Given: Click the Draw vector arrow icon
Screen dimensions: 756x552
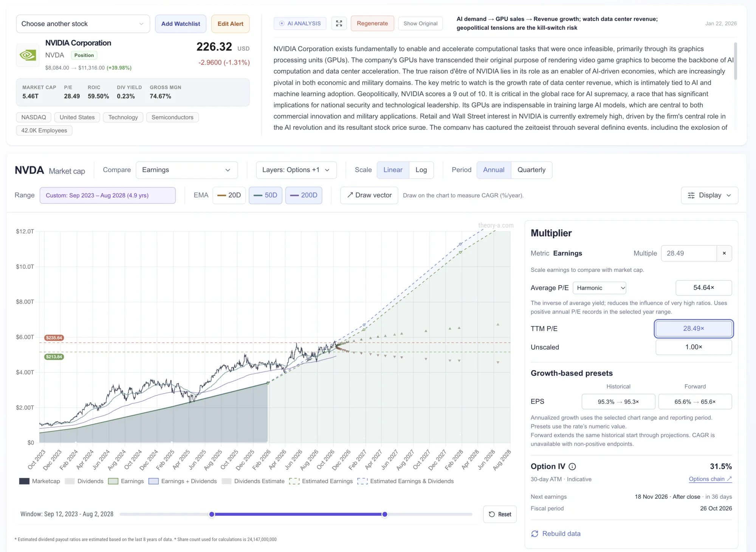Looking at the screenshot, I should [350, 195].
